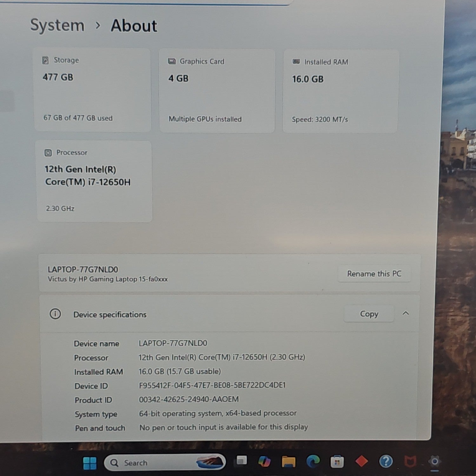Select the "67 GB of 477 GB used" text
The width and height of the screenshot is (476, 476).
(78, 118)
